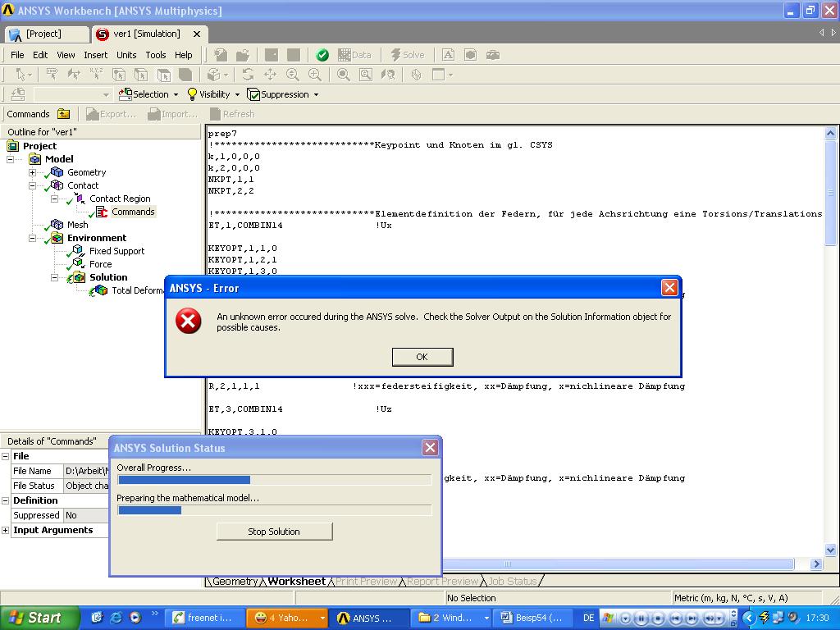Switch to the Geometry bottom tab
Image resolution: width=840 pixels, height=630 pixels.
pyautogui.click(x=235, y=582)
